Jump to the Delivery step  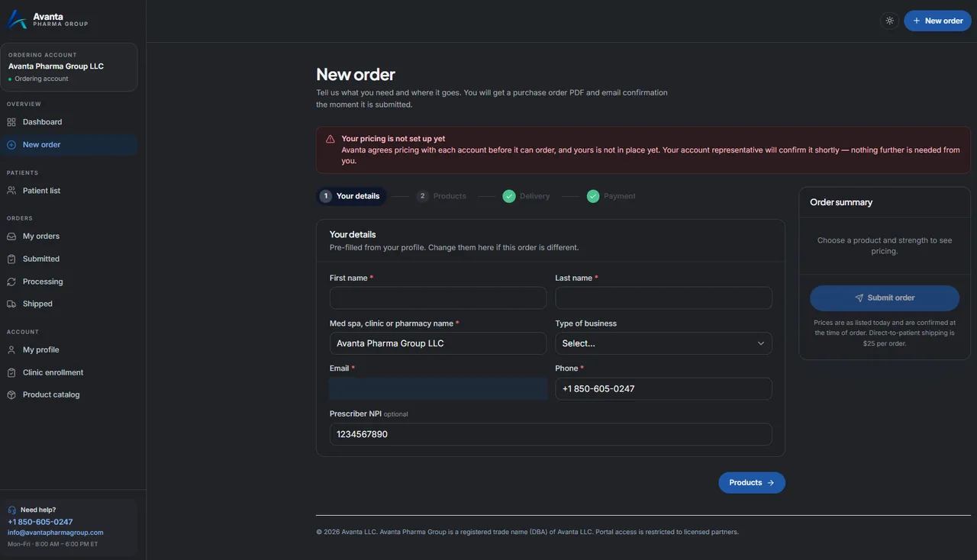527,196
